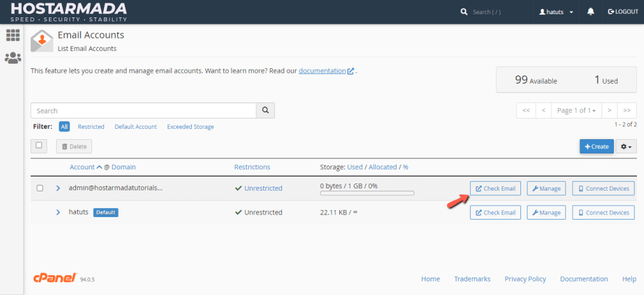Click Connect Devices for hatuts account

click(603, 213)
